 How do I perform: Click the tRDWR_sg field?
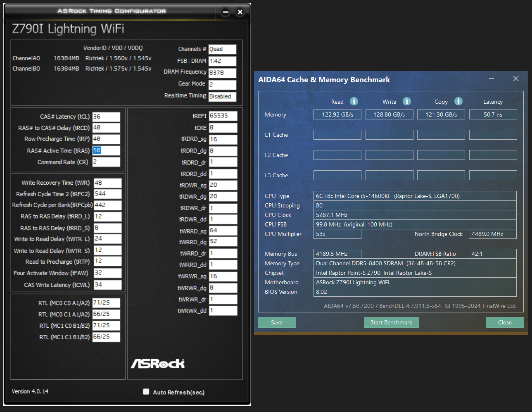tap(223, 185)
